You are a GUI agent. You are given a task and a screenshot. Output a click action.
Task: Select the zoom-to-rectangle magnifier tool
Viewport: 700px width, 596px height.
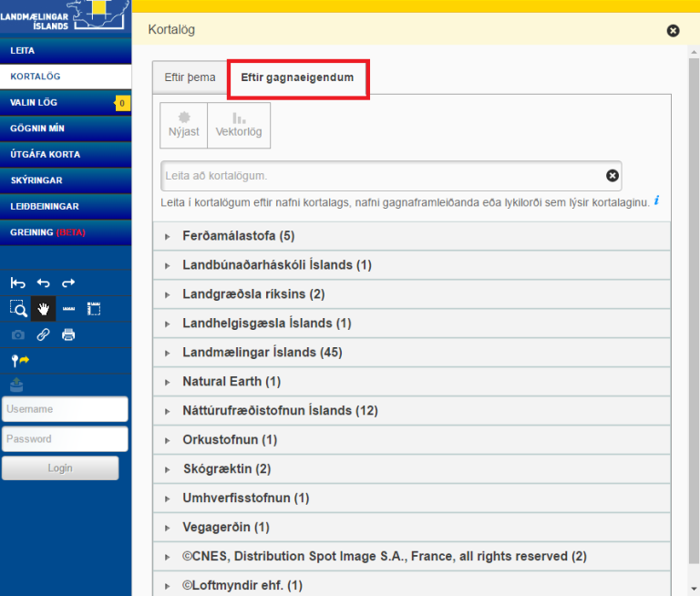coord(18,309)
